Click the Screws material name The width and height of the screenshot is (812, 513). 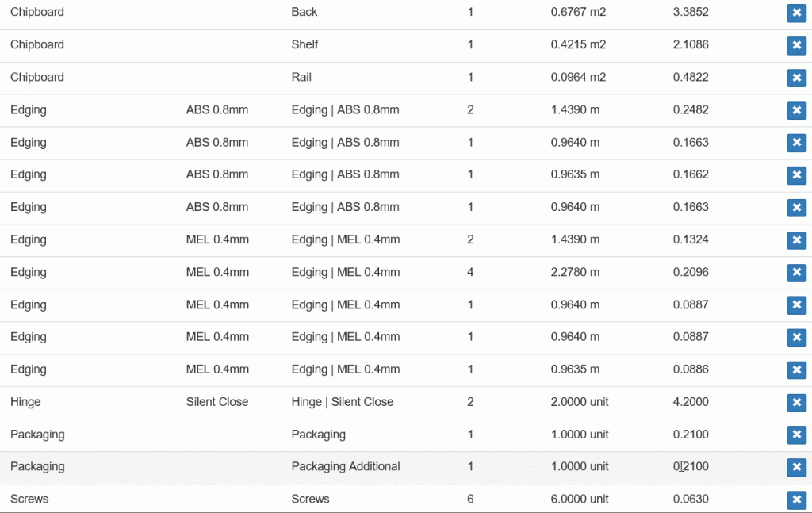[29, 499]
